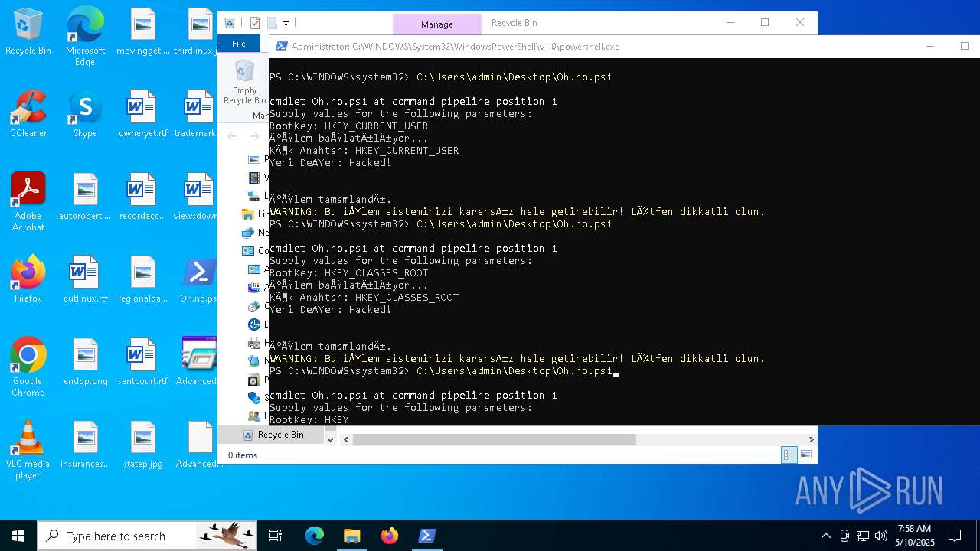Viewport: 980px width, 551px height.
Task: Select the movingget desktop image file
Action: coord(142,32)
